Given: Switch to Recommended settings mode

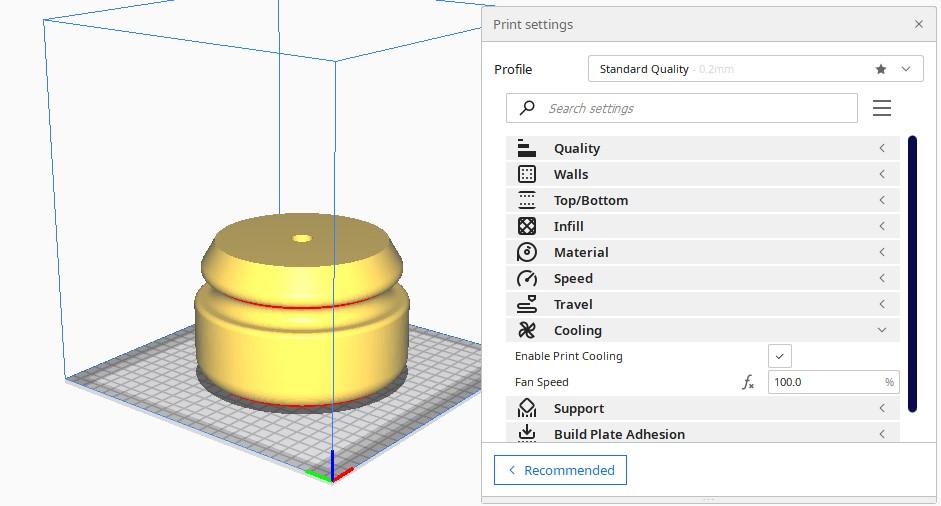Looking at the screenshot, I should (560, 470).
